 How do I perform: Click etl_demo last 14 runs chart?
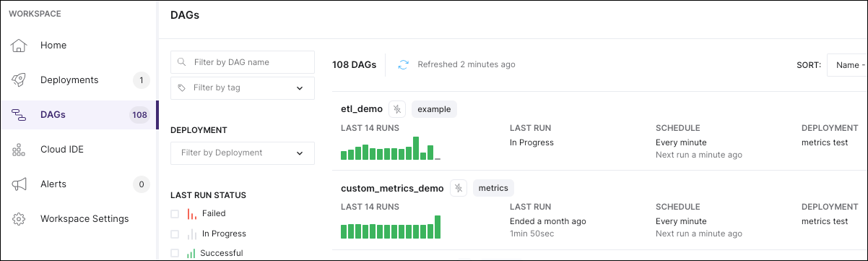[x=391, y=148]
